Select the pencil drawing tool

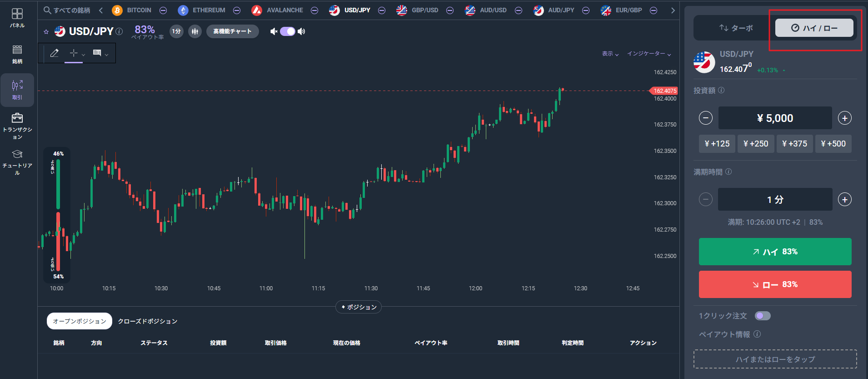point(55,53)
